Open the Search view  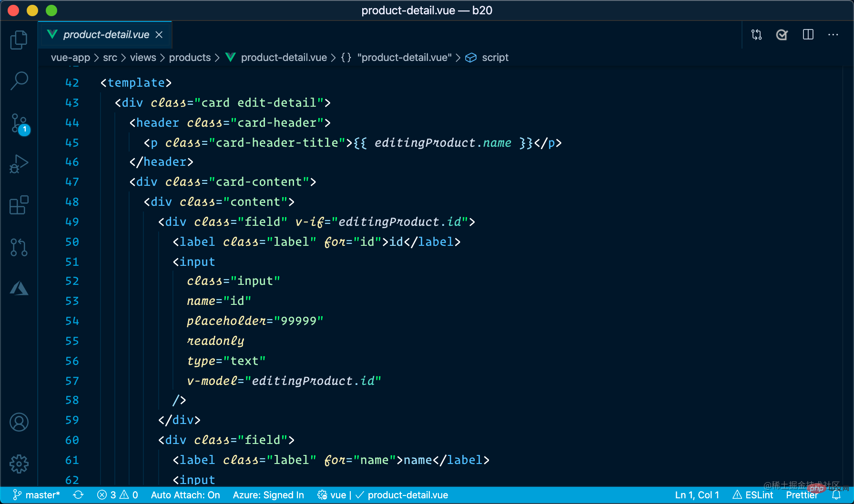19,81
